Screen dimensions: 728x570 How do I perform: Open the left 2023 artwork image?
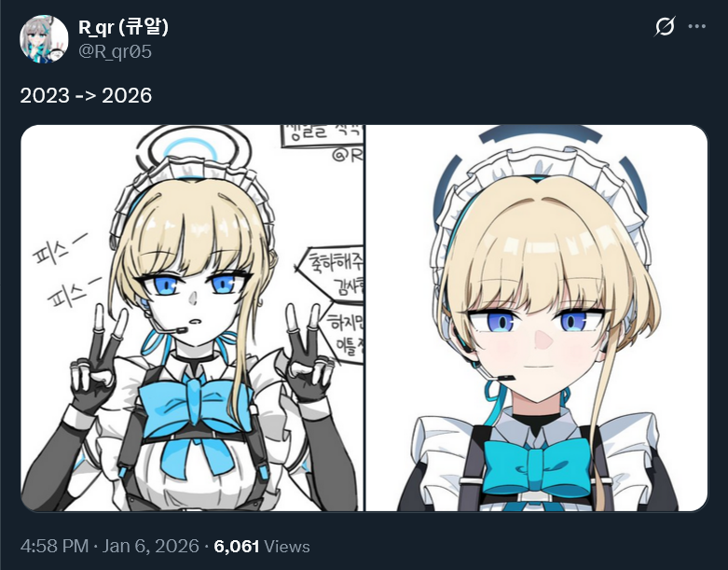(x=192, y=318)
